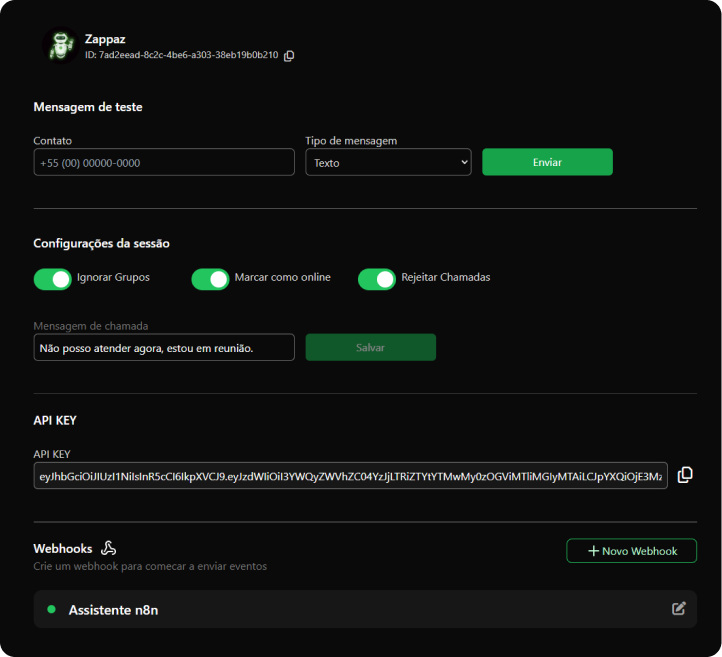Screen dimensions: 722x657
Task: Click the Rejeitar Chamadas label
Action: [446, 277]
